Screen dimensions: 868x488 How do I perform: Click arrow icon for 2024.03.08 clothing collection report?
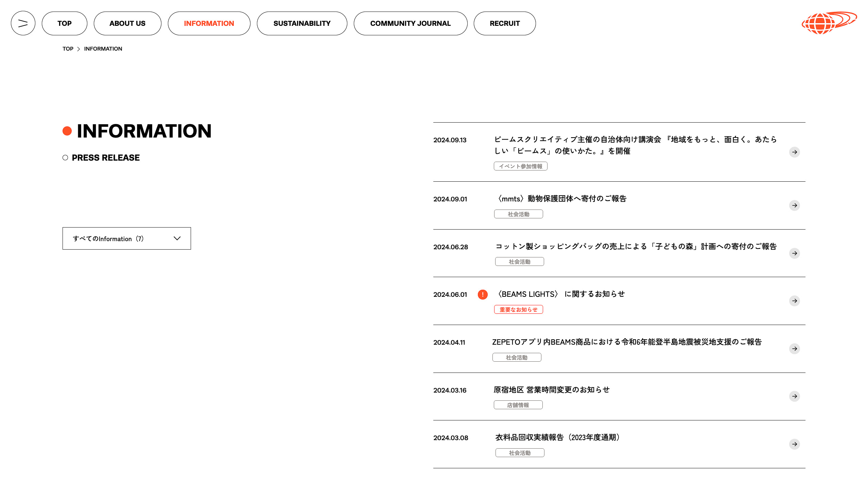[794, 444]
